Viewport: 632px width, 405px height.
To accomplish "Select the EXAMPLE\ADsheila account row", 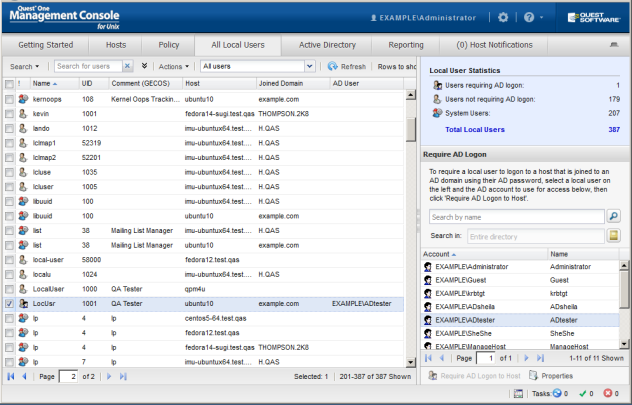I will (520, 307).
